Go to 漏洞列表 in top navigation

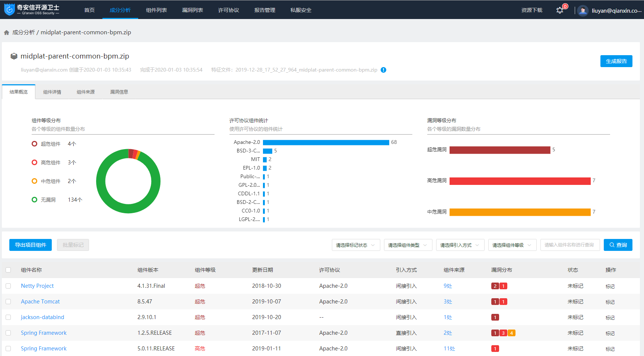192,10
